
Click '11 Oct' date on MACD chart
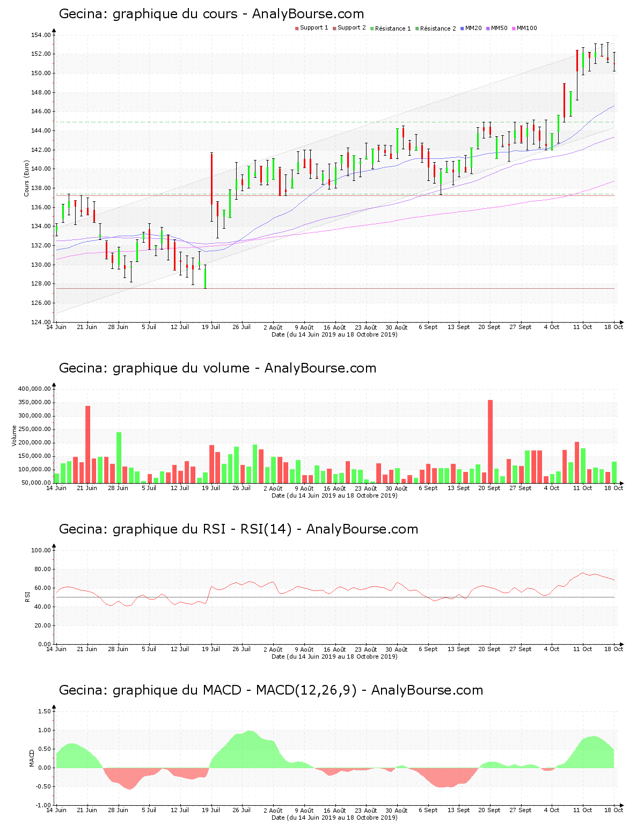click(583, 810)
